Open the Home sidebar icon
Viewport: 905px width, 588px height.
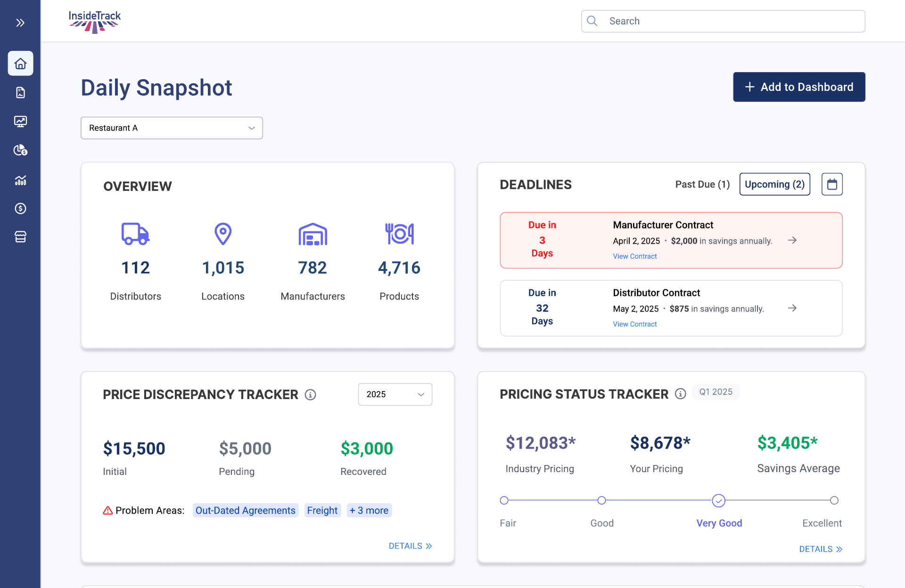coord(20,63)
